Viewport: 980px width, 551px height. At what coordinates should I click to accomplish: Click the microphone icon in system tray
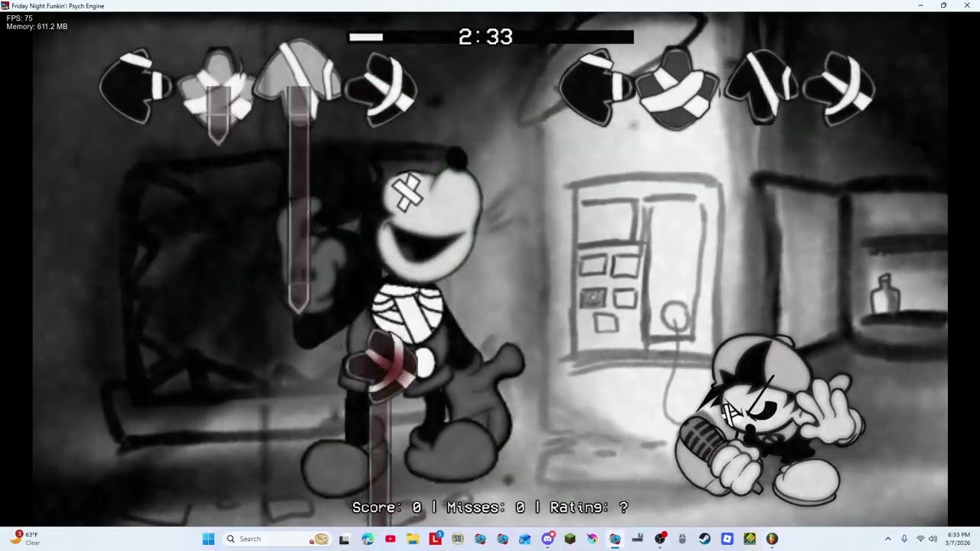(x=904, y=539)
